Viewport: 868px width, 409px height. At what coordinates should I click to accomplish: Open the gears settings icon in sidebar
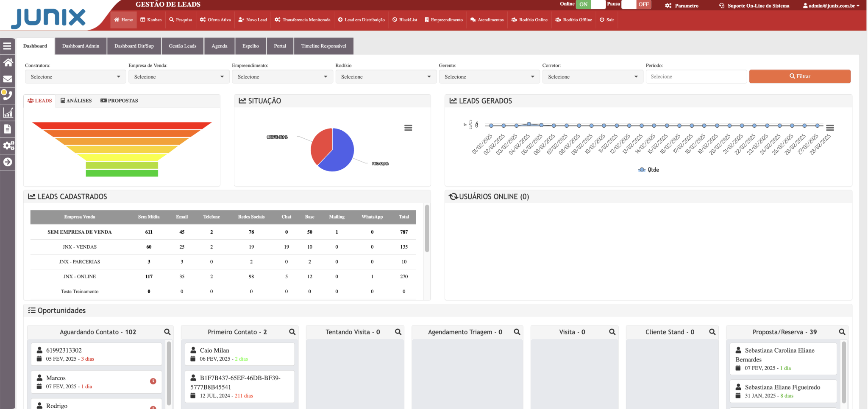pos(8,146)
